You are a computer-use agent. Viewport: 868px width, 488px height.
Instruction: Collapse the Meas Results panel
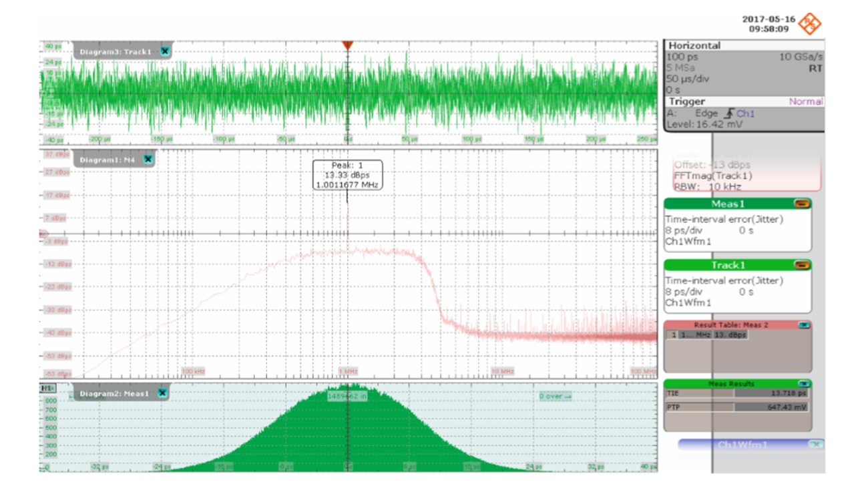click(805, 384)
